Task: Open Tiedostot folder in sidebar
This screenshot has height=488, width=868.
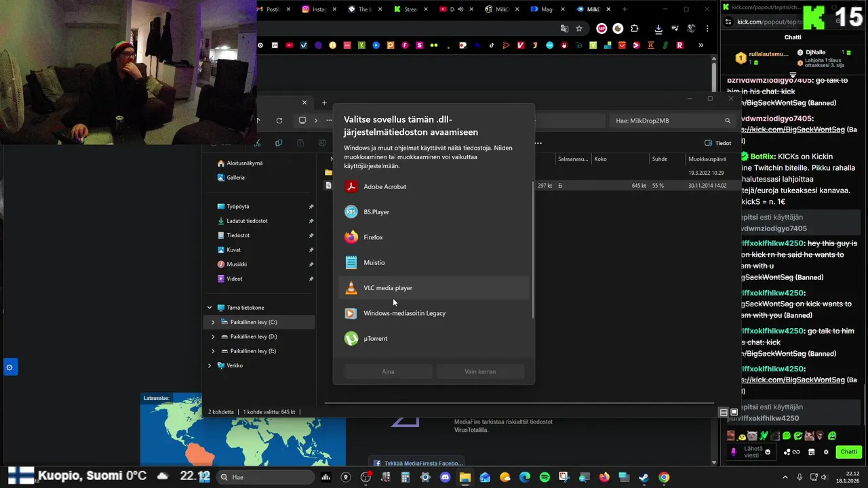Action: click(238, 235)
